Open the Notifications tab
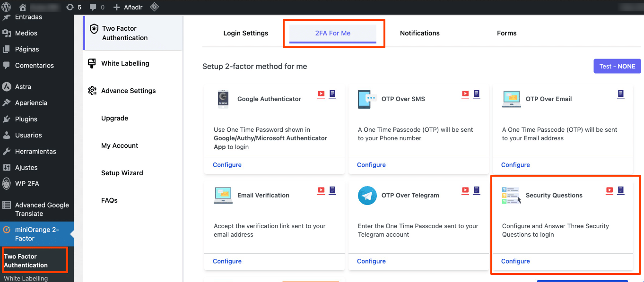Viewport: 644px width, 282px height. (x=420, y=33)
